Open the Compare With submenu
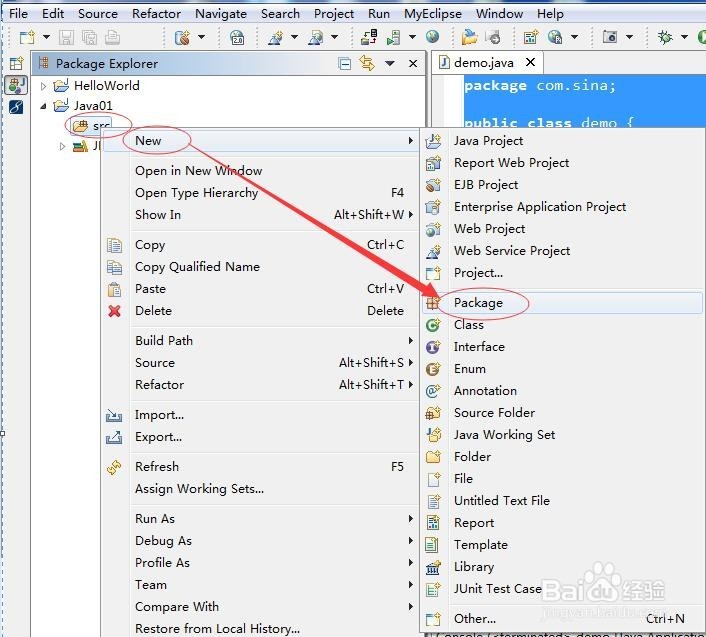The height and width of the screenshot is (637, 706). pos(261,607)
